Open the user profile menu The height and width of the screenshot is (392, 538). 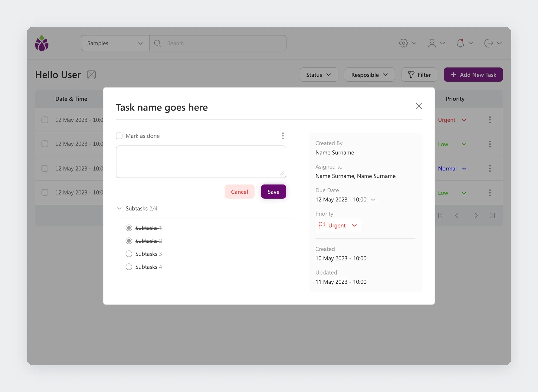point(432,43)
